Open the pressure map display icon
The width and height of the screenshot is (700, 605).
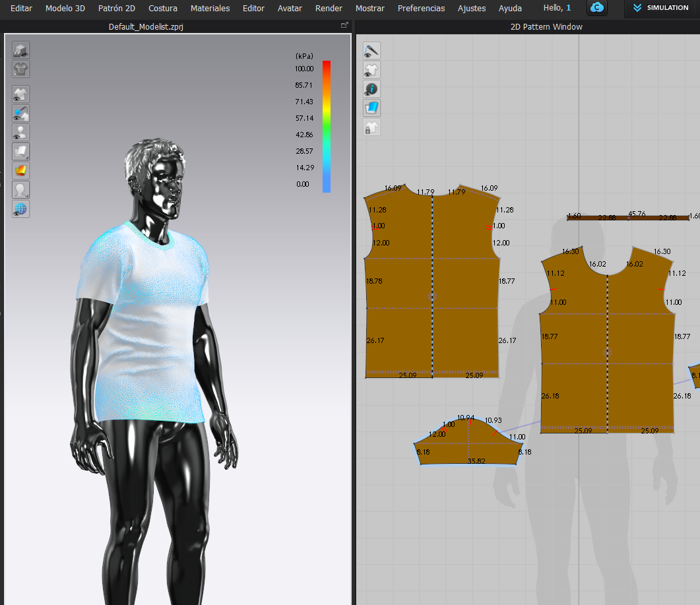point(21,171)
